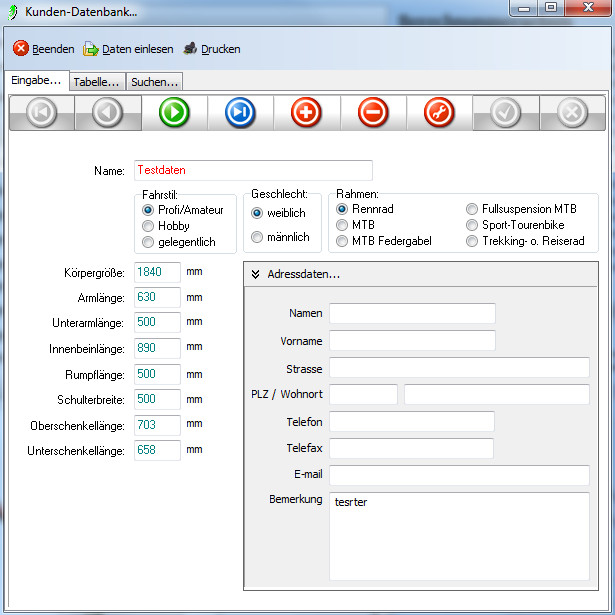
Task: Pick Trekking- o. Reiserad frame option
Action: tap(472, 241)
